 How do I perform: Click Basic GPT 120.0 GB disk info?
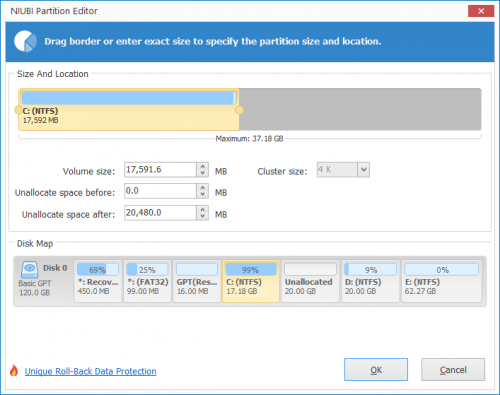(x=35, y=288)
